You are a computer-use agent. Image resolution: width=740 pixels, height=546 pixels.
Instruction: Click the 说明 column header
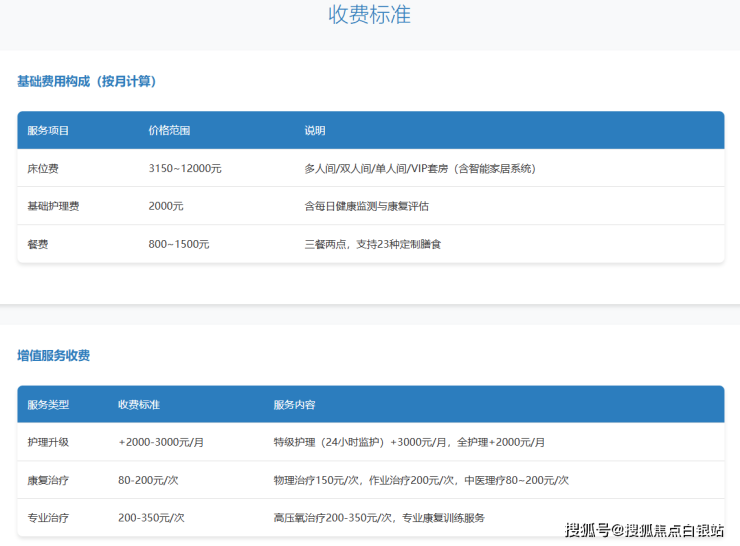[315, 131]
